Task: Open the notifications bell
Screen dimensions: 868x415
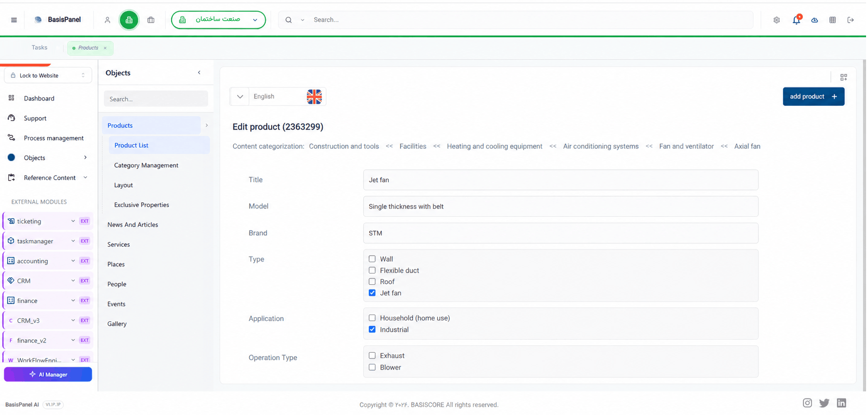Action: [796, 20]
